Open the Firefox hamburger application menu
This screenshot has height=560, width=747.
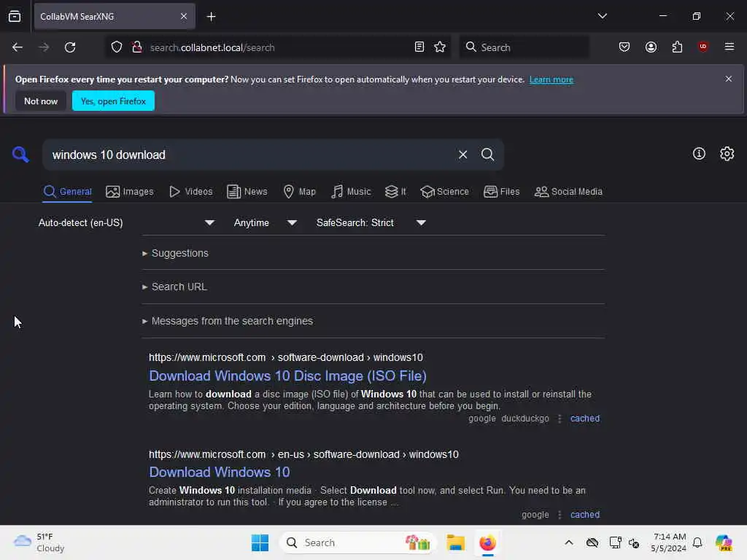pyautogui.click(x=729, y=47)
